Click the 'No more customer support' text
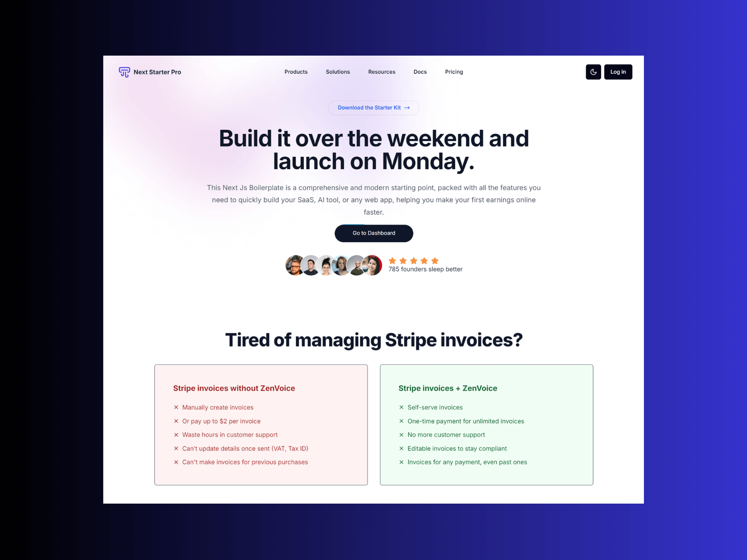 (x=446, y=435)
